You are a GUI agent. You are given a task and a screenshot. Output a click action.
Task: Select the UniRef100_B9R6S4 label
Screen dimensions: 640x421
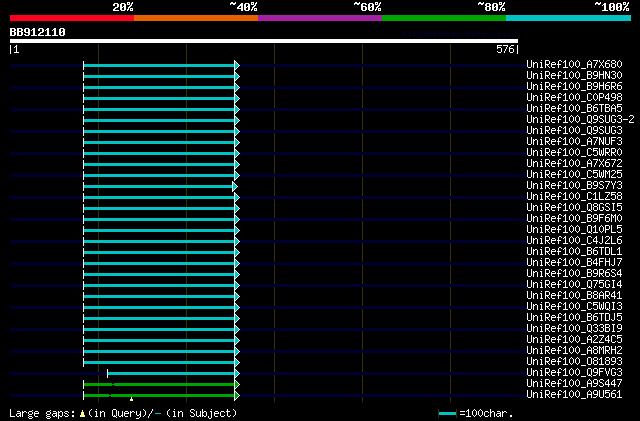point(574,274)
